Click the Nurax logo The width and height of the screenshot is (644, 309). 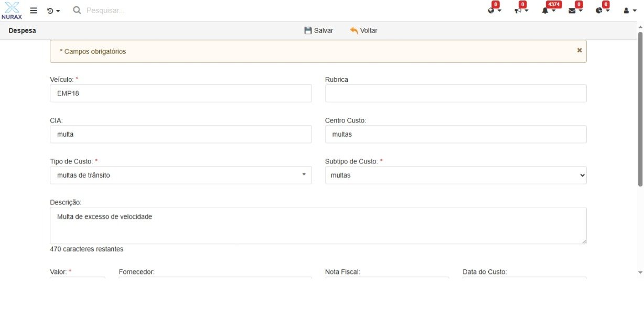(12, 10)
